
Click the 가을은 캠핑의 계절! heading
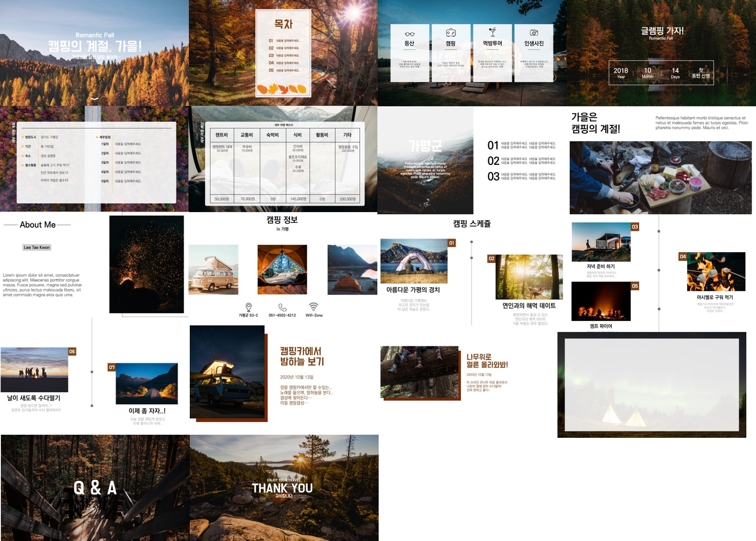point(596,123)
